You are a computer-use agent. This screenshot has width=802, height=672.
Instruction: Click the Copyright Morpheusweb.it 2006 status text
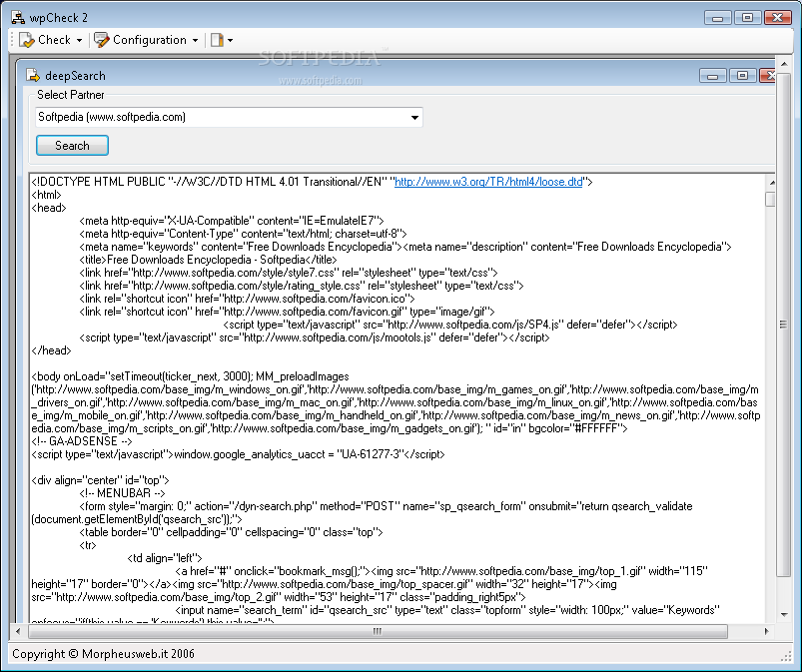103,654
